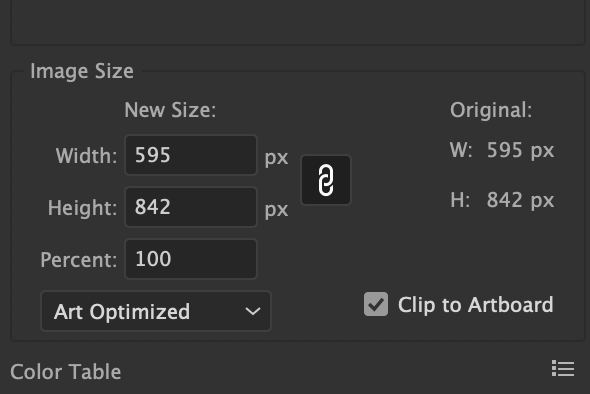590x394 pixels.
Task: Click into the Percent field showing 100
Action: (191, 259)
